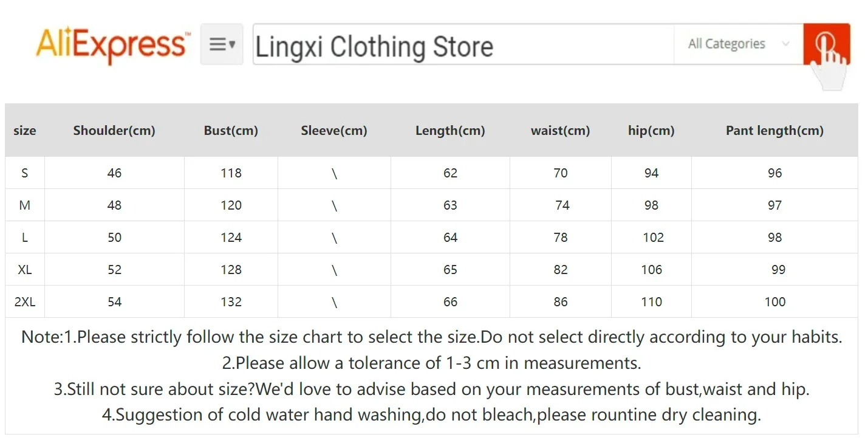
Task: Select the S size row label
Action: coord(25,173)
